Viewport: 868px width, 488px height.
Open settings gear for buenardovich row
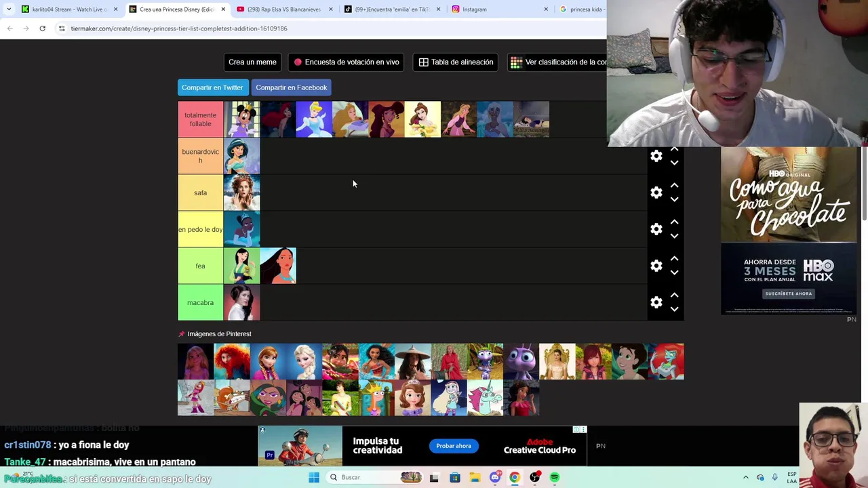point(656,156)
